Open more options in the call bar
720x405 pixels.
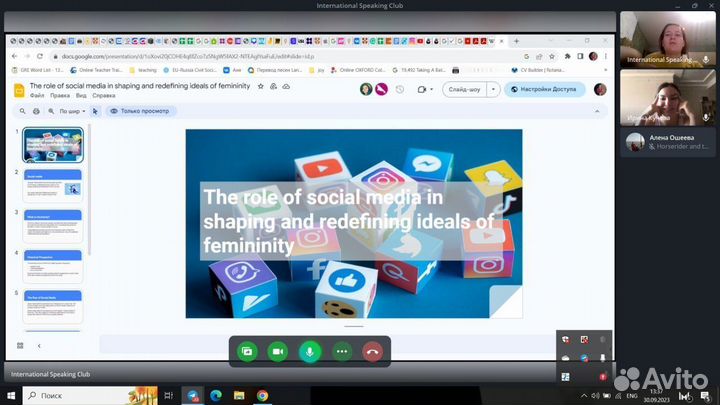342,351
